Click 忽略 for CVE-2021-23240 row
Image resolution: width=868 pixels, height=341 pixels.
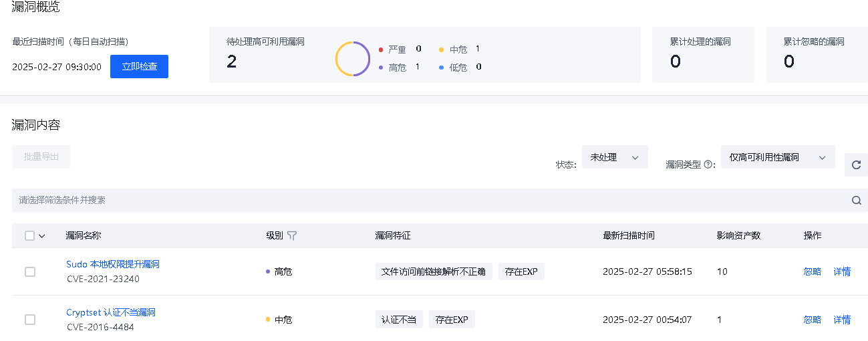tap(812, 271)
